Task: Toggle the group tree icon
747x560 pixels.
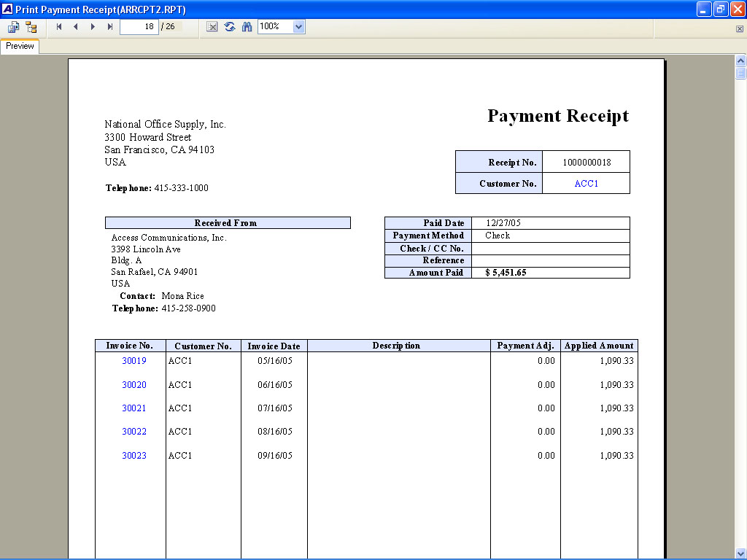Action: 31,27
